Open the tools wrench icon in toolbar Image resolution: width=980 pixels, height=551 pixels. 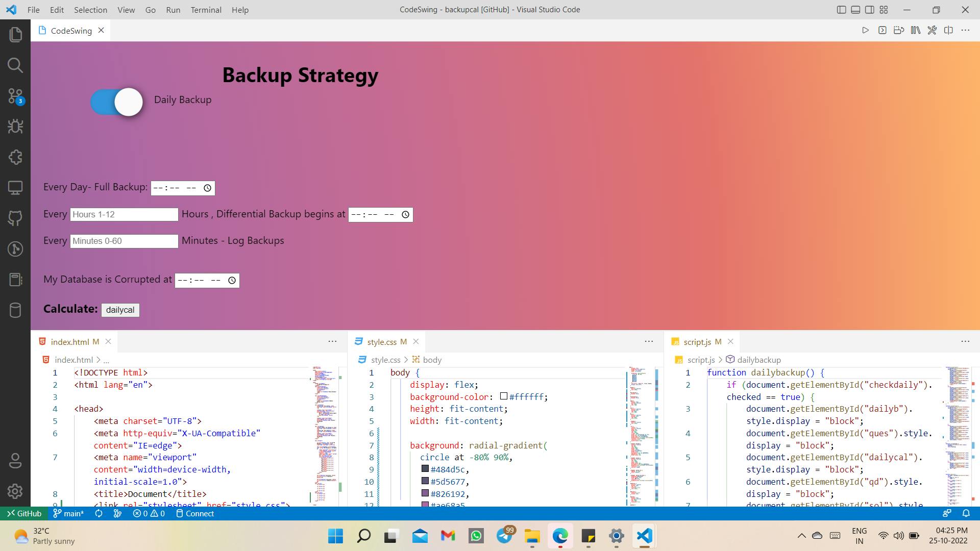[x=932, y=31]
